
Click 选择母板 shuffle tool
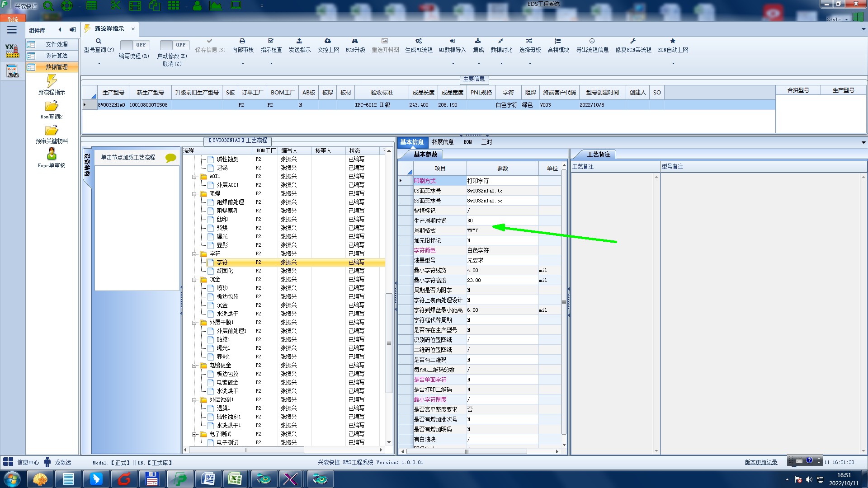point(530,46)
